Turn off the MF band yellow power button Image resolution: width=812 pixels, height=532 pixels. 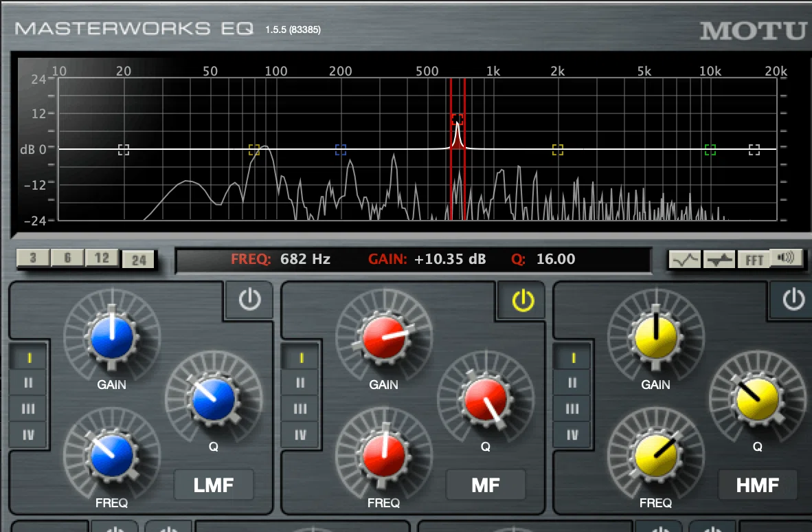pos(523,300)
